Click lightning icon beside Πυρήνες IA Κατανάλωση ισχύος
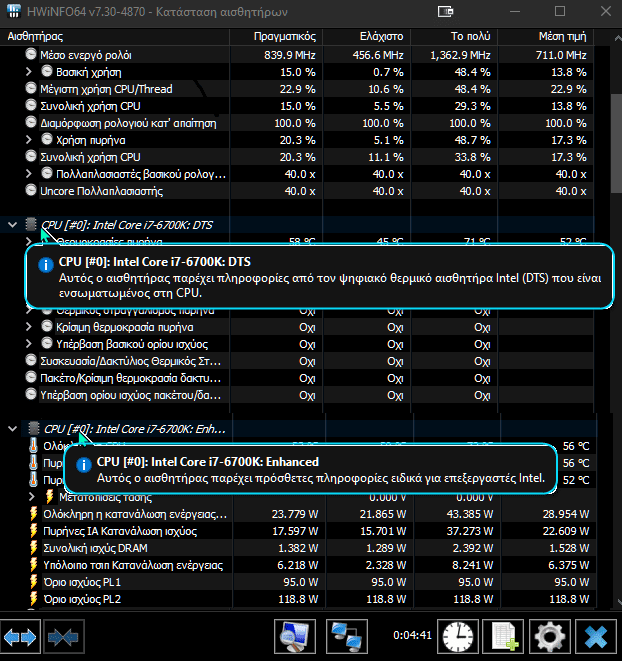 coord(34,531)
